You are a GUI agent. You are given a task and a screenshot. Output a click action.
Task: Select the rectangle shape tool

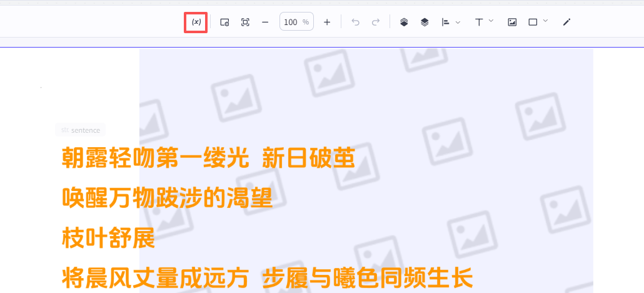click(533, 22)
